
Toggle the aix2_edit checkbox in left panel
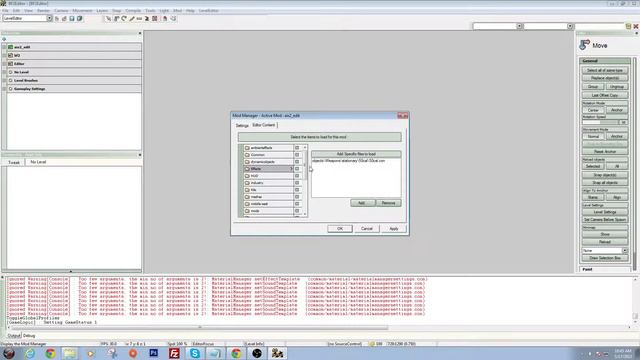11,47
